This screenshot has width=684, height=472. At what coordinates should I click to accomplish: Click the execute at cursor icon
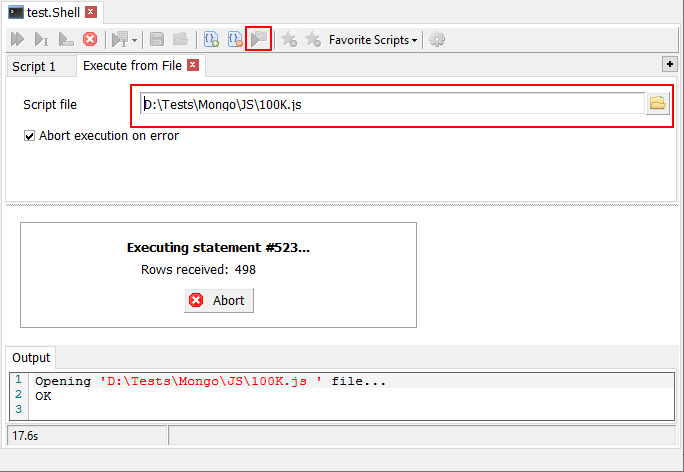click(x=42, y=40)
